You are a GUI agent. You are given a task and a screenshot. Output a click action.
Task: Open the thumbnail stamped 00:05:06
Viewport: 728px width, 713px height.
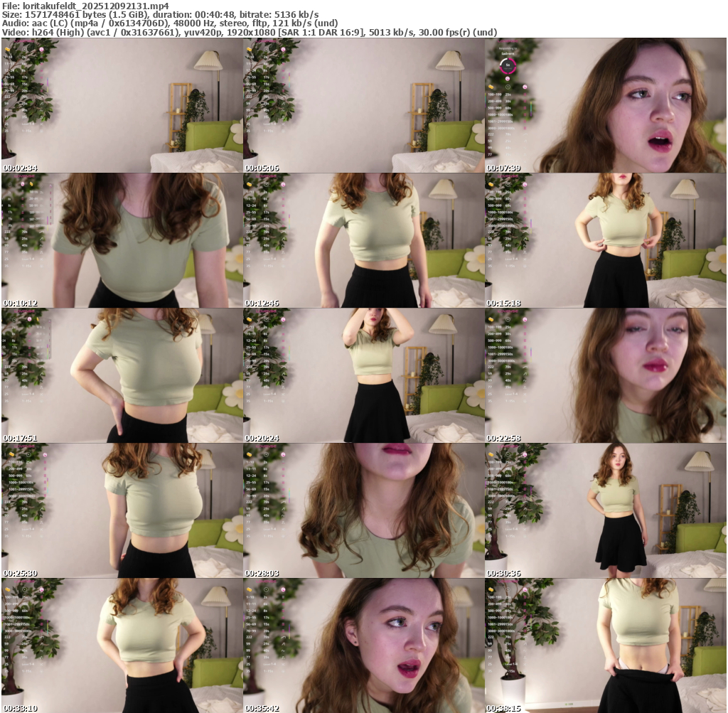364,105
